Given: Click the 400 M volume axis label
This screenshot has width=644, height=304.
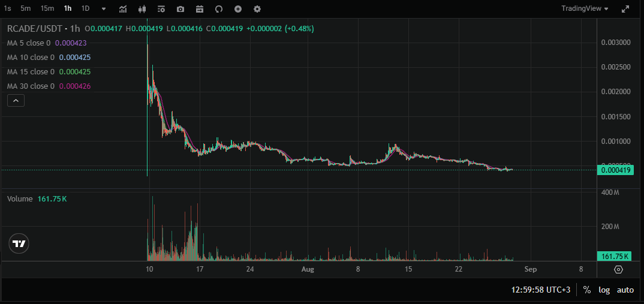Looking at the screenshot, I should pos(609,192).
